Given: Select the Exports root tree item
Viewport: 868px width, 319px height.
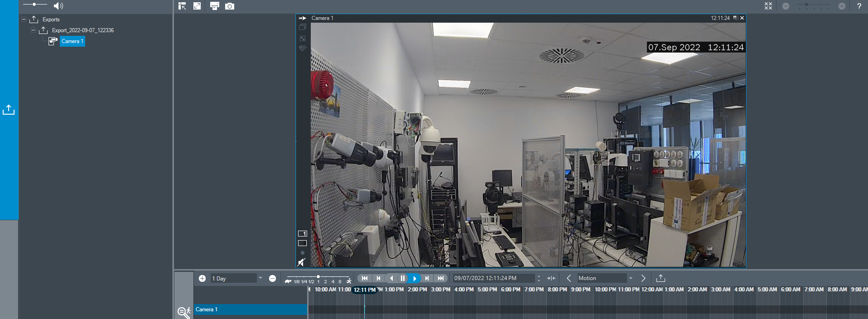Looking at the screenshot, I should point(51,19).
